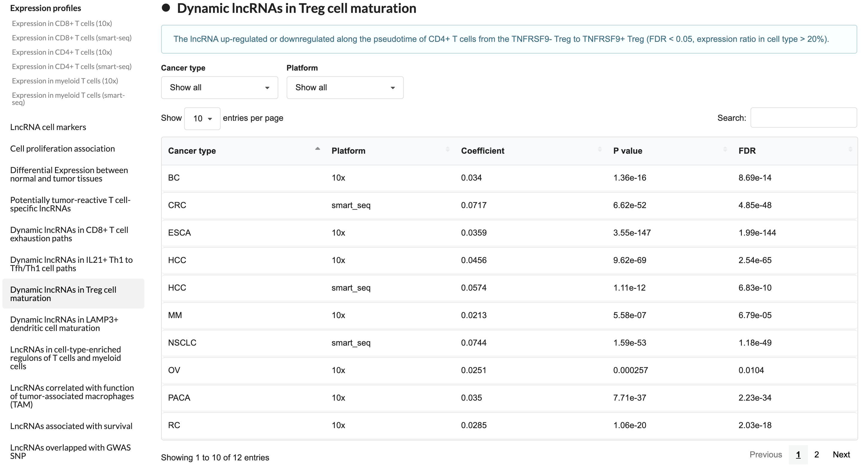Open Cell proliferation association section

(62, 149)
